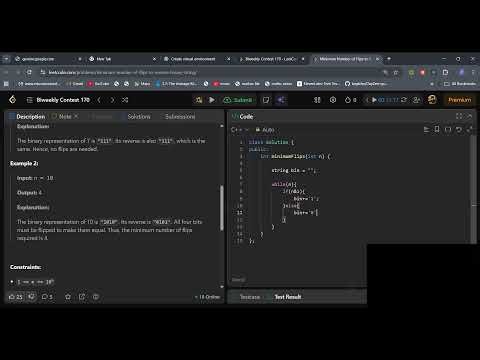Click the bookmark icon in editor toolbar
This screenshot has height=360, width=480.
(437, 129)
